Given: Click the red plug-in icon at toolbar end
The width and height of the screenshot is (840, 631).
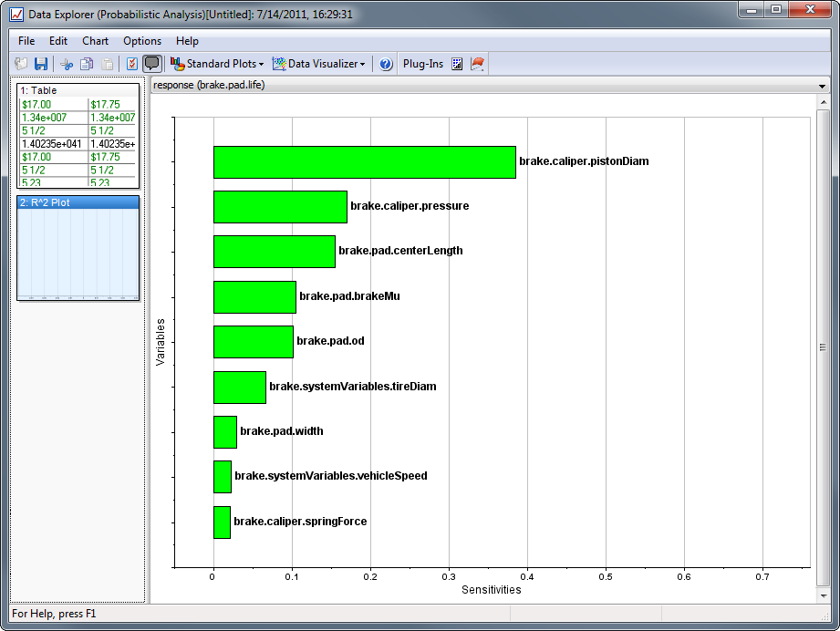Looking at the screenshot, I should click(478, 64).
